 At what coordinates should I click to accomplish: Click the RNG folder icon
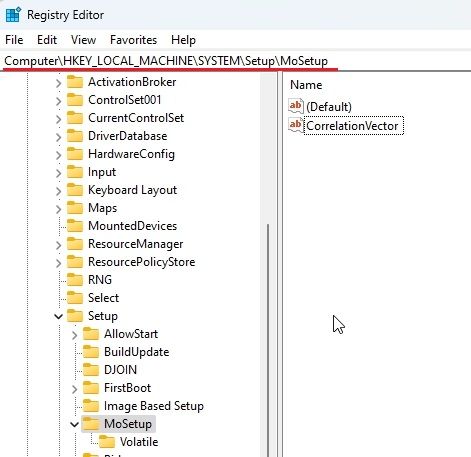(75, 280)
